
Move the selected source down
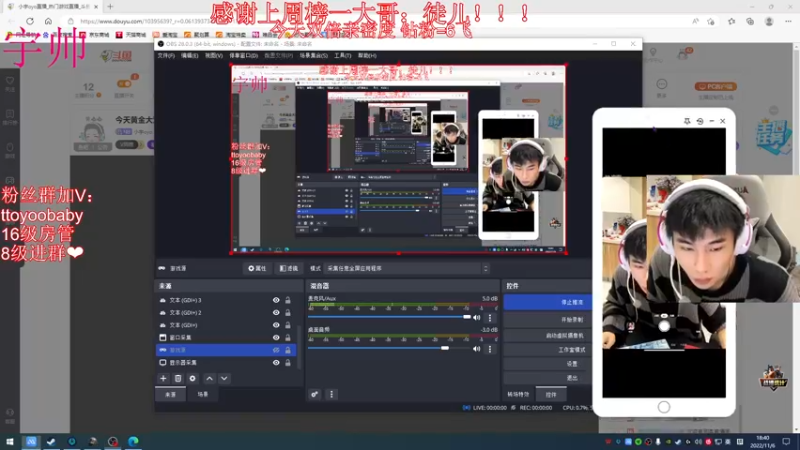coord(224,379)
